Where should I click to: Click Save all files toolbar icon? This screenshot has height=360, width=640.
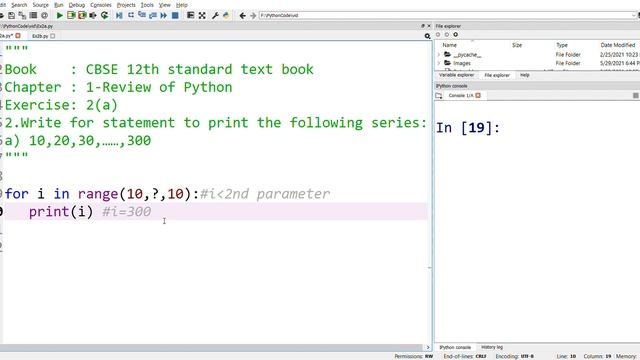pos(22,15)
